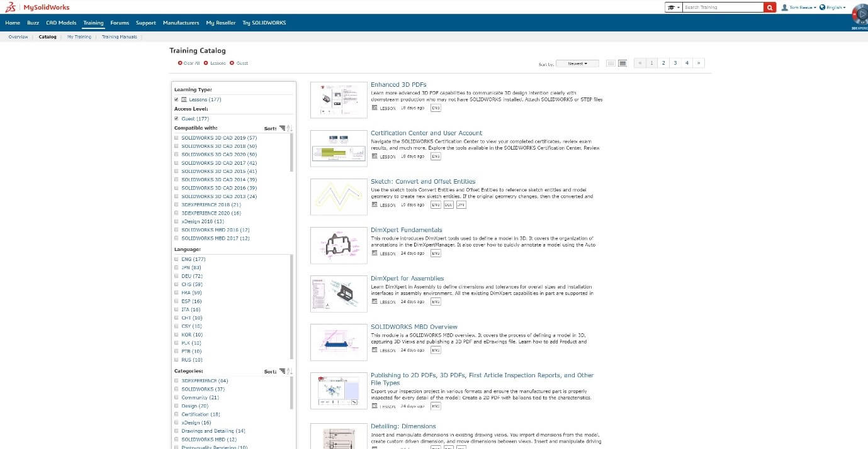Switch to list view layout
The width and height of the screenshot is (868, 449).
[623, 63]
